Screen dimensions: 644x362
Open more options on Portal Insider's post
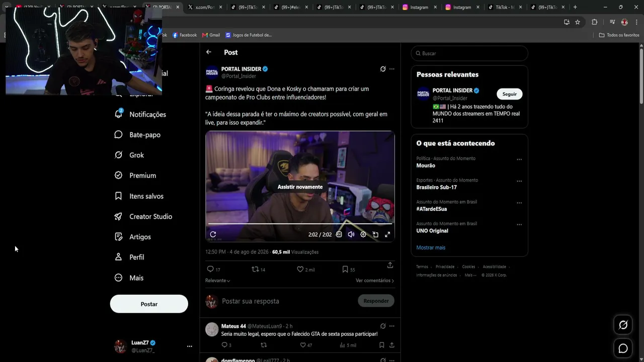tap(392, 69)
